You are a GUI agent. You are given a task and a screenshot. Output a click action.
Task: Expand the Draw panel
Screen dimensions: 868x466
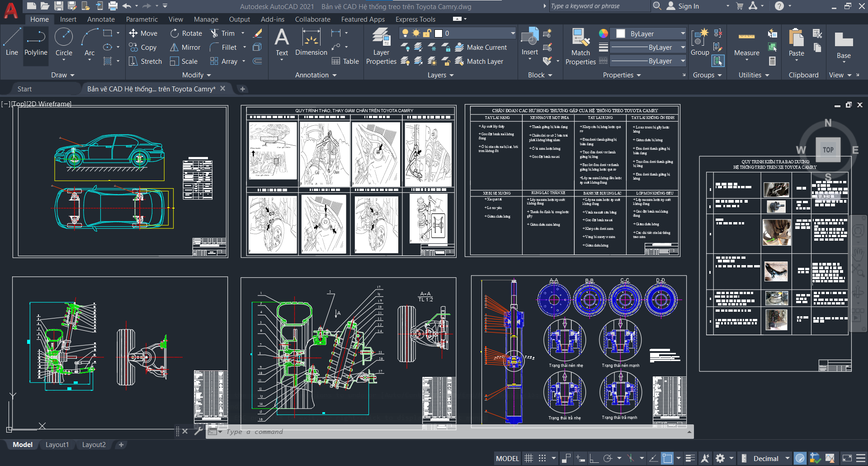(x=62, y=75)
